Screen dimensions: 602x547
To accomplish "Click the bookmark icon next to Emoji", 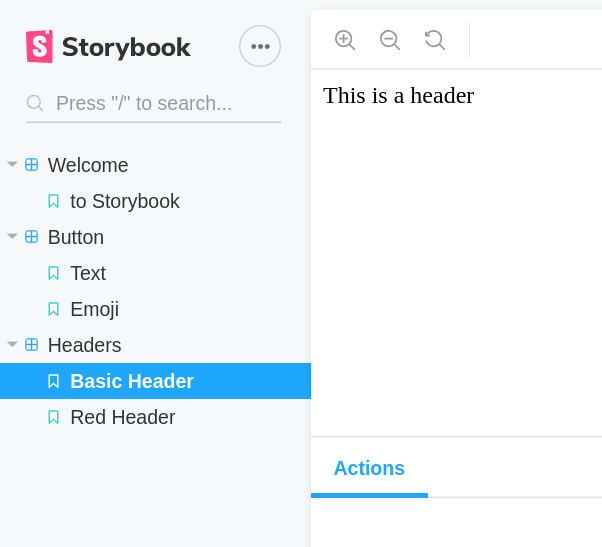I will pyautogui.click(x=53, y=309).
